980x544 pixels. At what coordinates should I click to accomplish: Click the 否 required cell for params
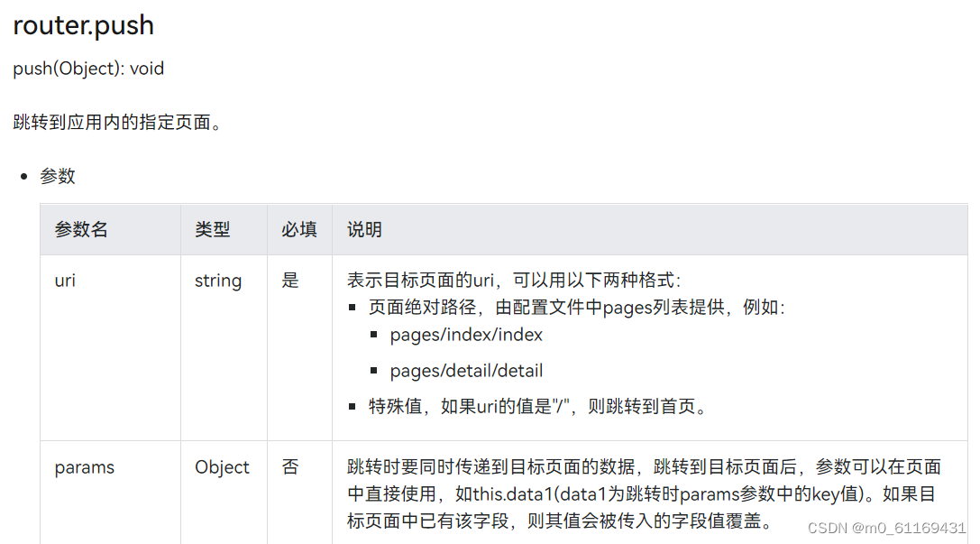(290, 467)
